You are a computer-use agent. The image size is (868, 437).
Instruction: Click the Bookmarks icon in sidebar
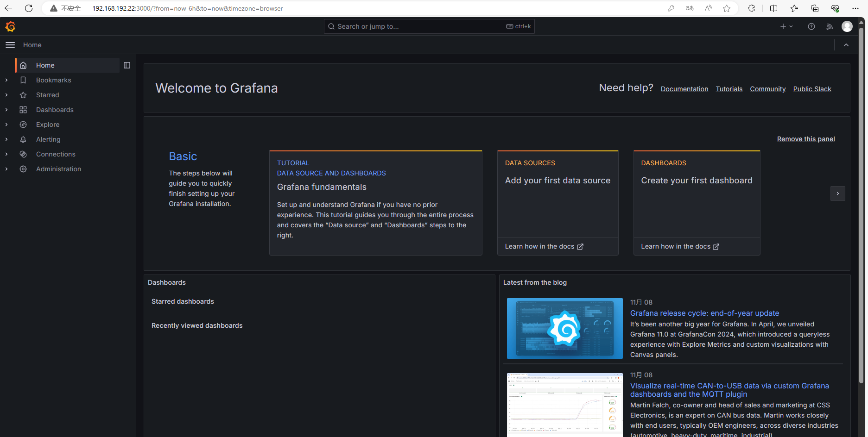23,80
